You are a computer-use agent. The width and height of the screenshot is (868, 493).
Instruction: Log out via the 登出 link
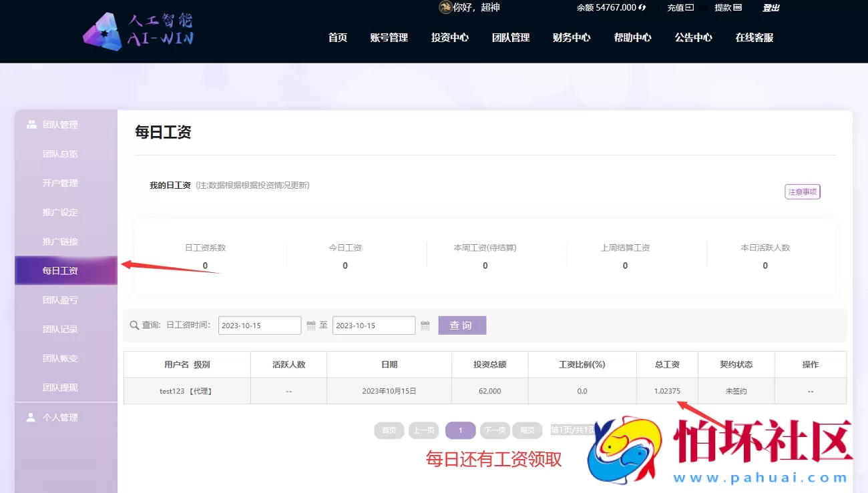[771, 7]
